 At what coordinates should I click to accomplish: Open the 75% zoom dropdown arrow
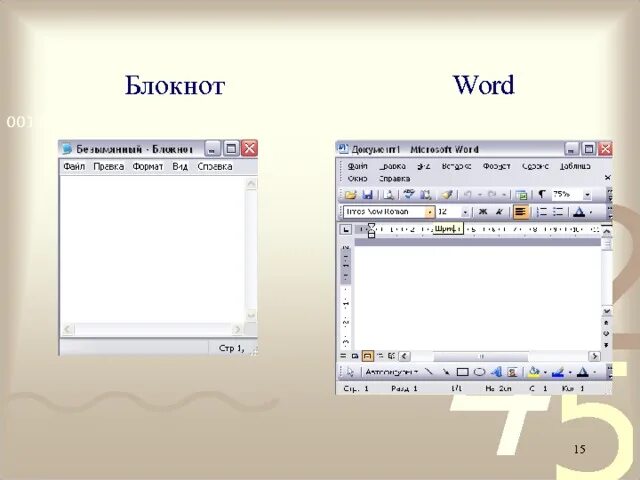tap(587, 195)
